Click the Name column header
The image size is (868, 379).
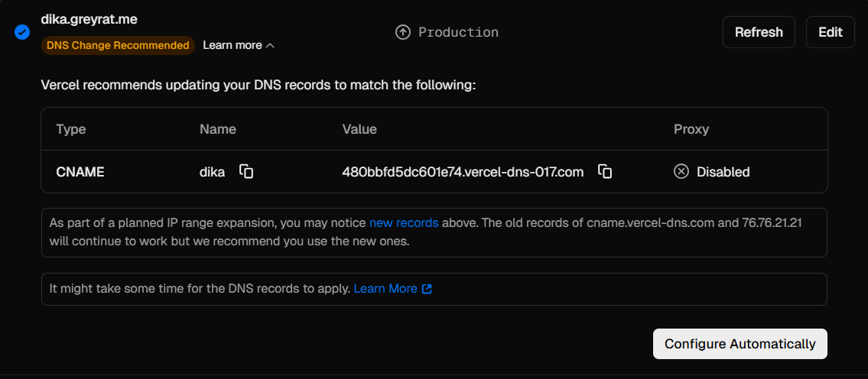pyautogui.click(x=218, y=129)
